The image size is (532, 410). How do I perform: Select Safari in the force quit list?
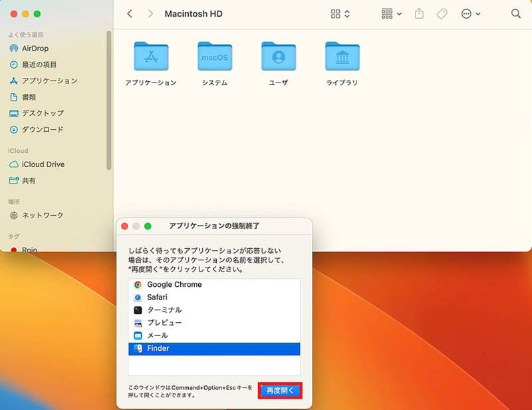pos(214,298)
